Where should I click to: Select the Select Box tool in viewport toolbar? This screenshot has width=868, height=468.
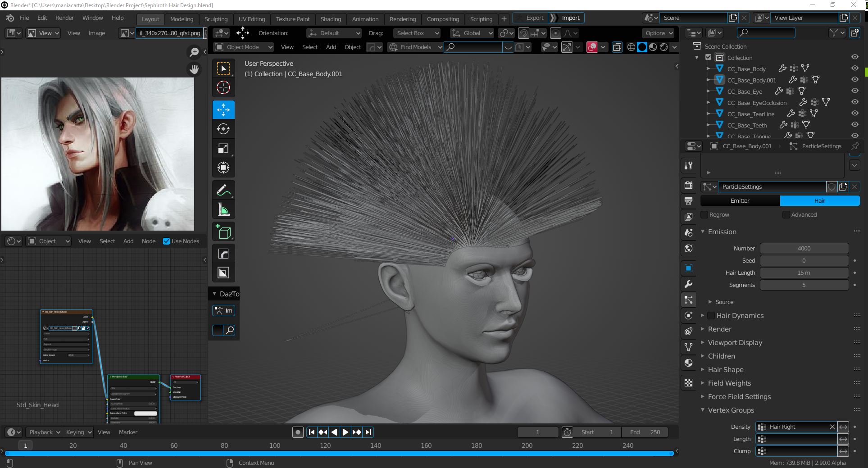pos(223,68)
